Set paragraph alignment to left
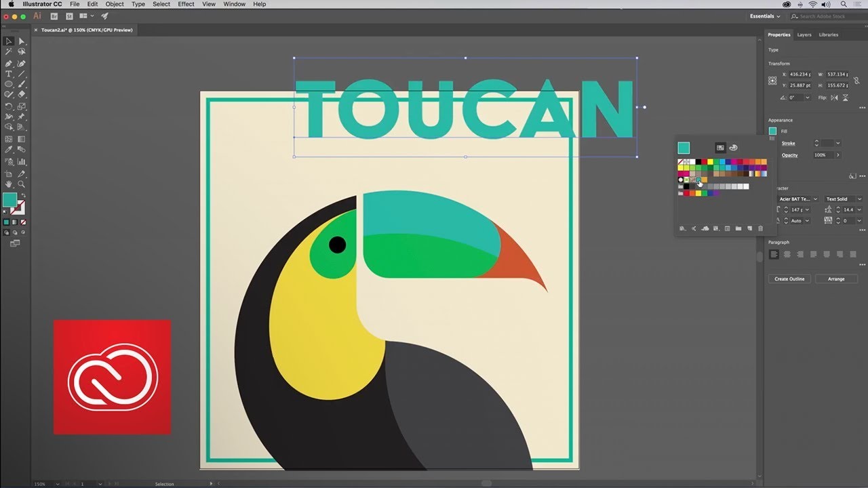Image resolution: width=868 pixels, height=488 pixels. pyautogui.click(x=774, y=254)
